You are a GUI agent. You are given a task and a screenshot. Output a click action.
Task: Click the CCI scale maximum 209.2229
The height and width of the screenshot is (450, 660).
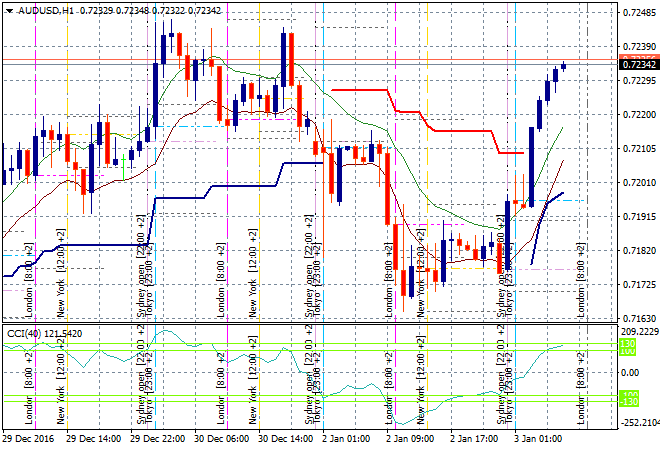(x=639, y=332)
